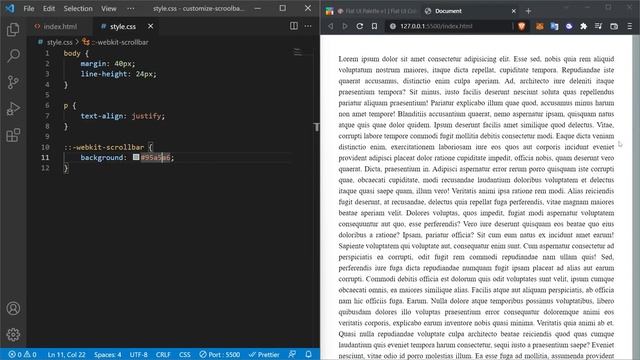The height and width of the screenshot is (360, 640).
Task: Open the Explorer view in VS Code
Action: [x=13, y=29]
